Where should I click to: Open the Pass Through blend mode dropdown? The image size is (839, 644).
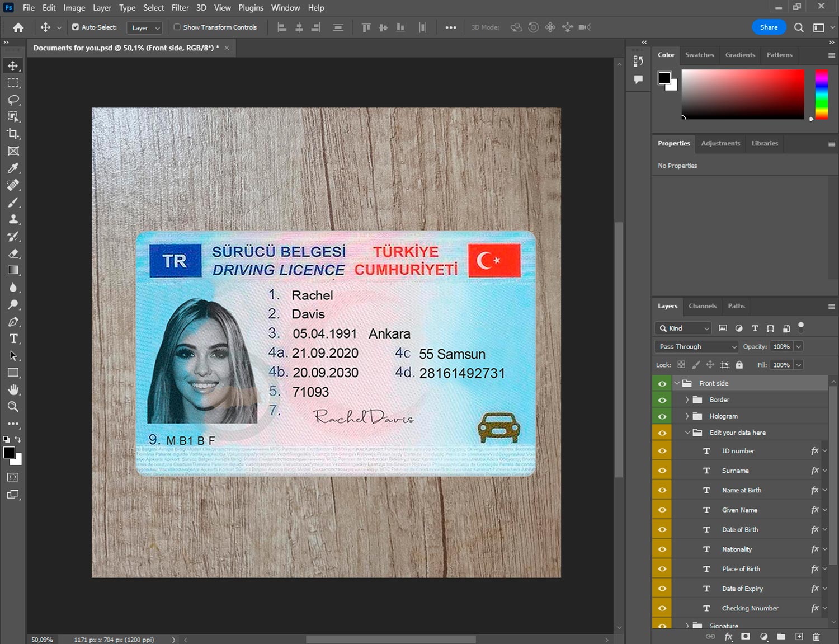click(696, 347)
